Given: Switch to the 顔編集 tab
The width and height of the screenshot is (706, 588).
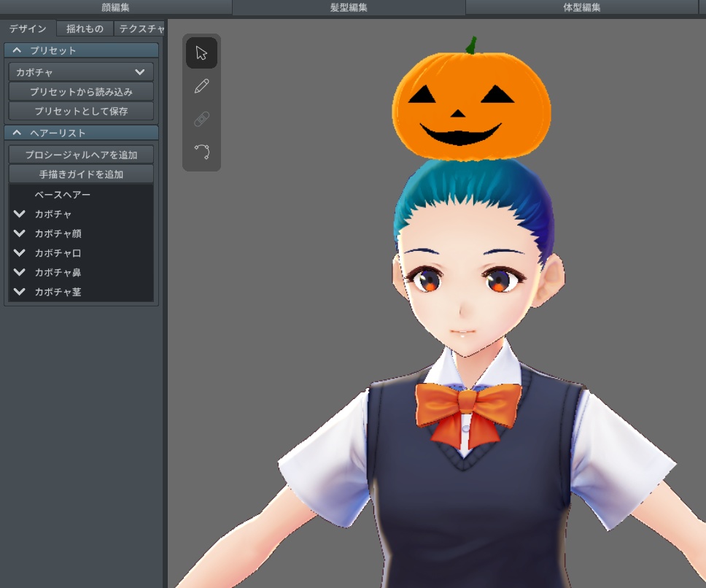Looking at the screenshot, I should [115, 7].
